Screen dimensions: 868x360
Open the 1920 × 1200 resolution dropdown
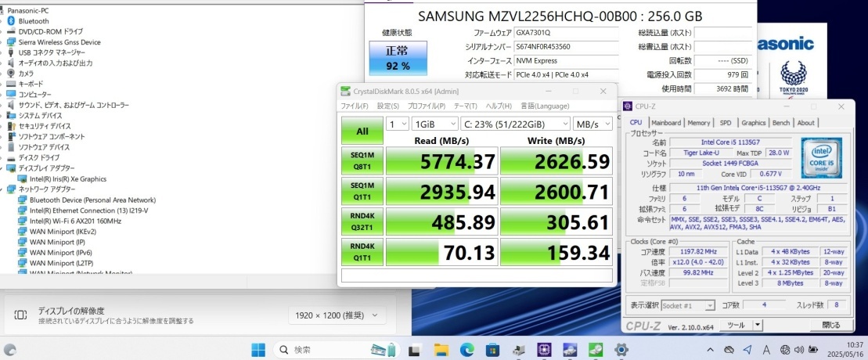336,315
